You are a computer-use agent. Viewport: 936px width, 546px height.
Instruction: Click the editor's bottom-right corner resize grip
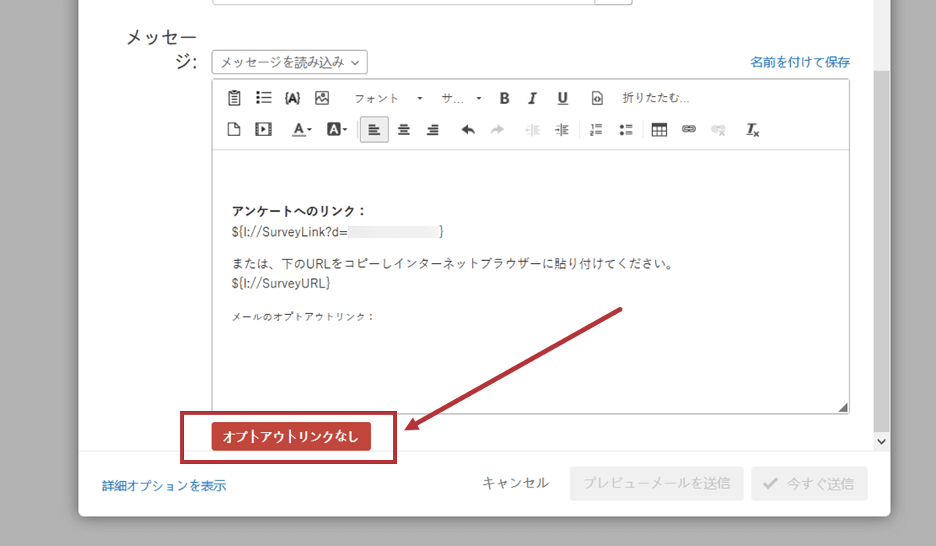click(x=843, y=407)
